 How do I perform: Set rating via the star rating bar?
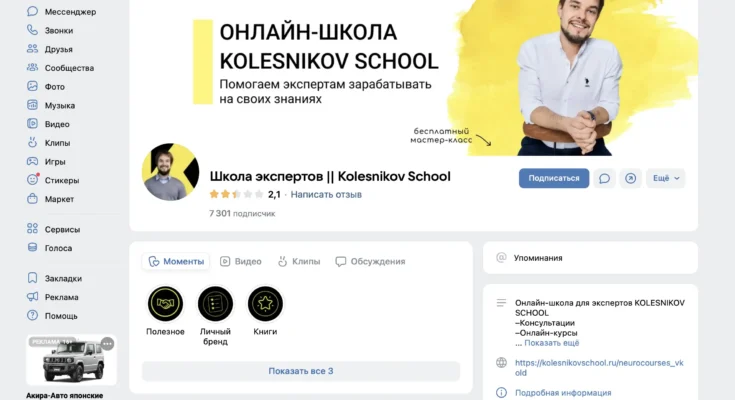click(x=236, y=194)
